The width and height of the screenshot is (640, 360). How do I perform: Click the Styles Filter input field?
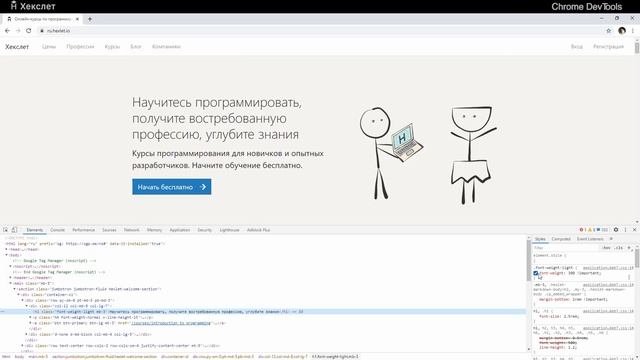pyautogui.click(x=566, y=248)
